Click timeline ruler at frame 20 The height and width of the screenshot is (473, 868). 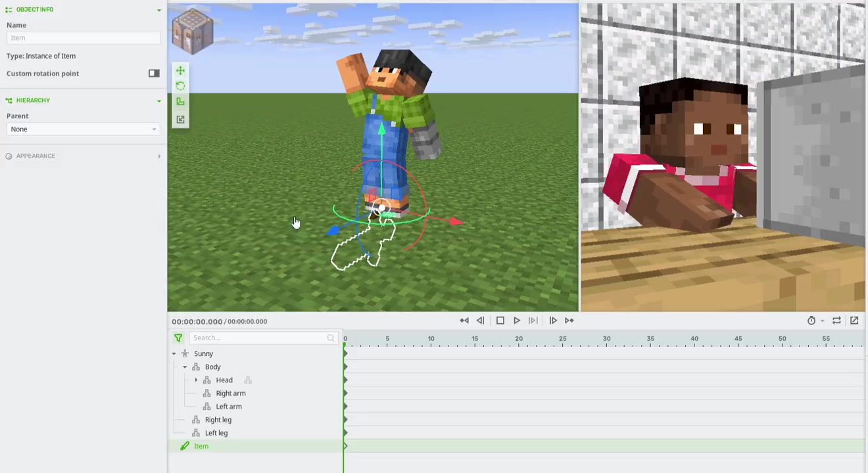(519, 339)
